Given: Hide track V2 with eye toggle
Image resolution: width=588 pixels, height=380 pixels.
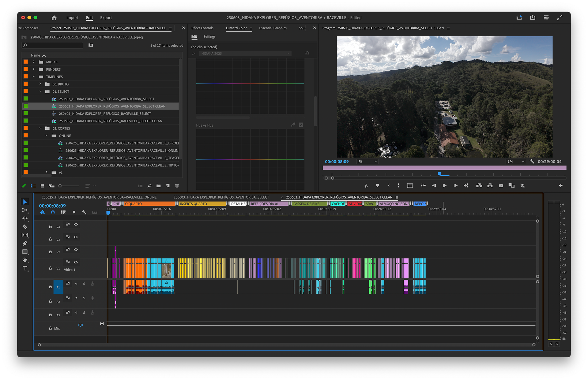Looking at the screenshot, I should point(76,250).
